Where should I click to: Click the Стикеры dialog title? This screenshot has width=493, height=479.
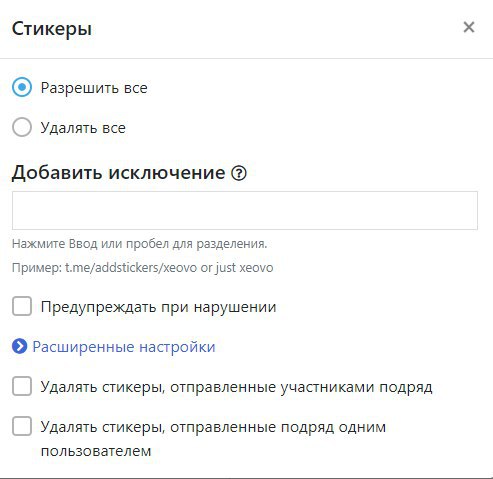pos(52,29)
